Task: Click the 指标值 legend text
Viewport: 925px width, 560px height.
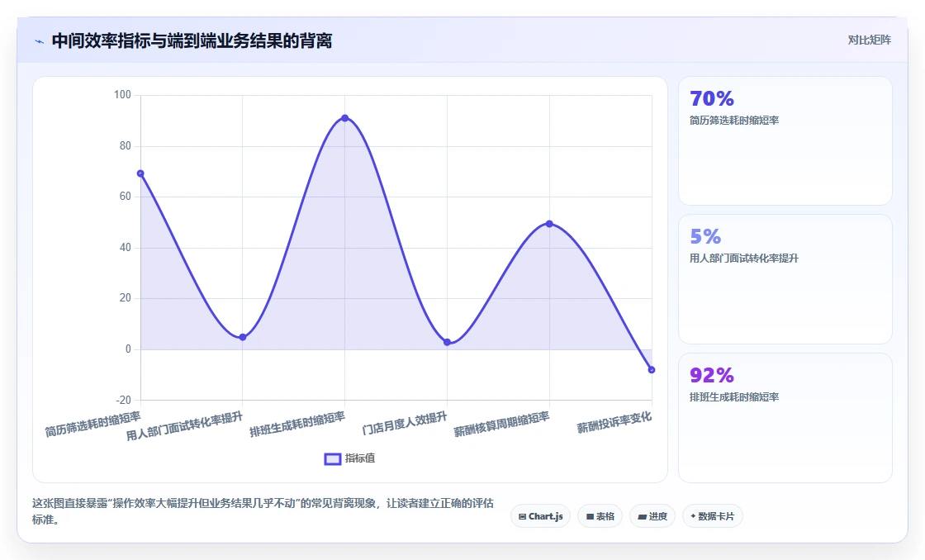Action: tap(360, 458)
